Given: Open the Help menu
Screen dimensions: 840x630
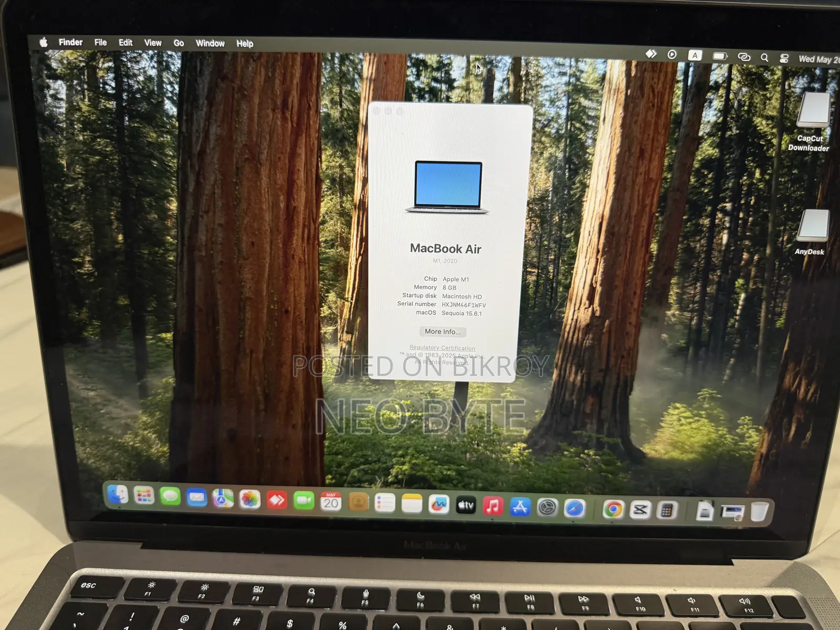Looking at the screenshot, I should tap(245, 44).
